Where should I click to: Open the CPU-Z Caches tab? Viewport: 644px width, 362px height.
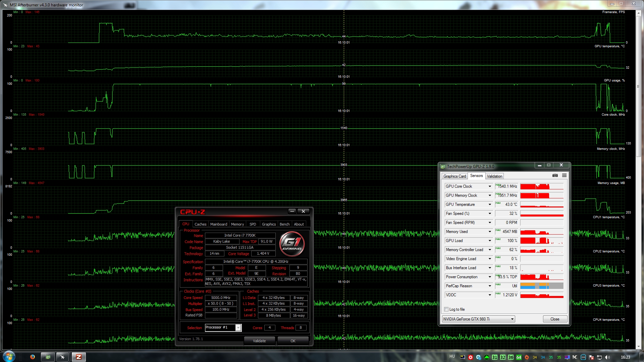(x=200, y=224)
